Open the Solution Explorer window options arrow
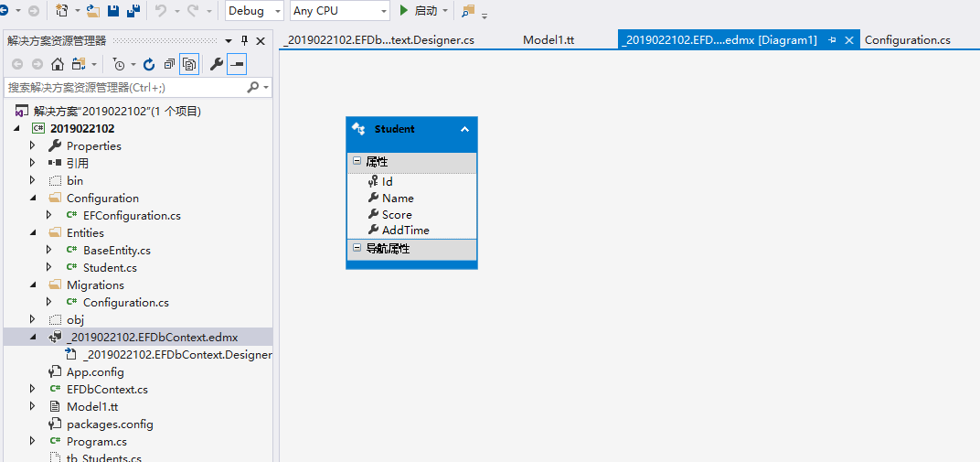The image size is (980, 462). 229,41
